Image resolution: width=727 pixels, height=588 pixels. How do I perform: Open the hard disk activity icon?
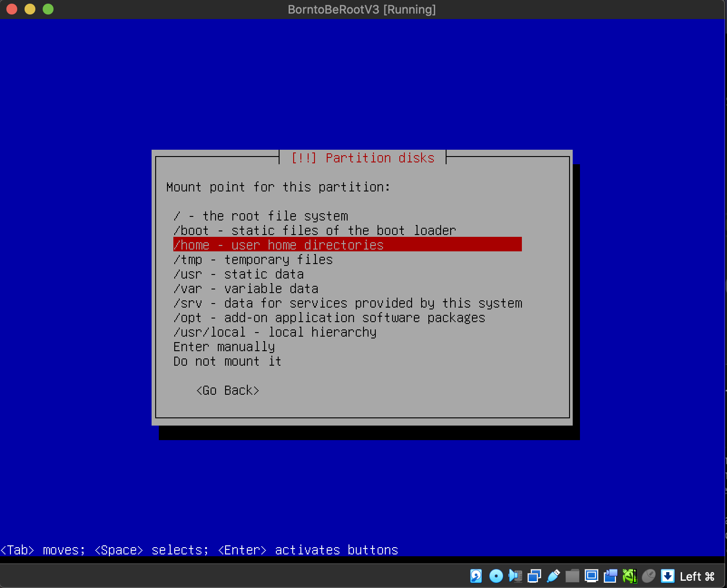(x=476, y=576)
